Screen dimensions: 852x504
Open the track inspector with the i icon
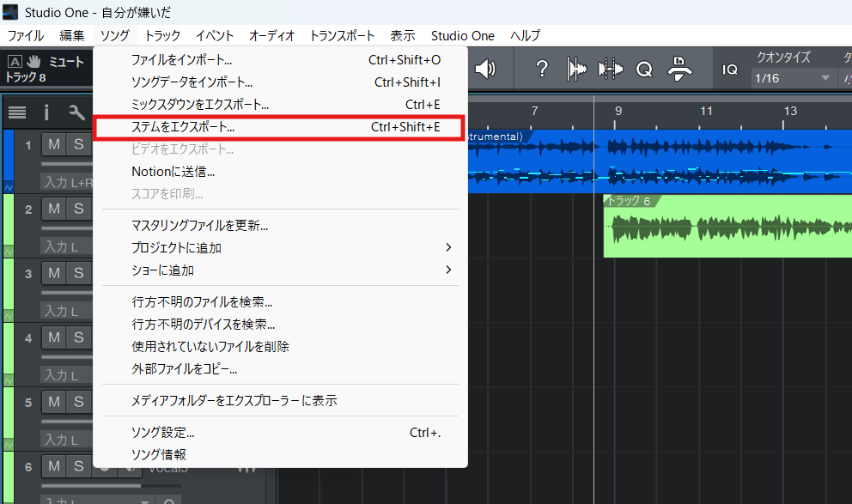45,112
